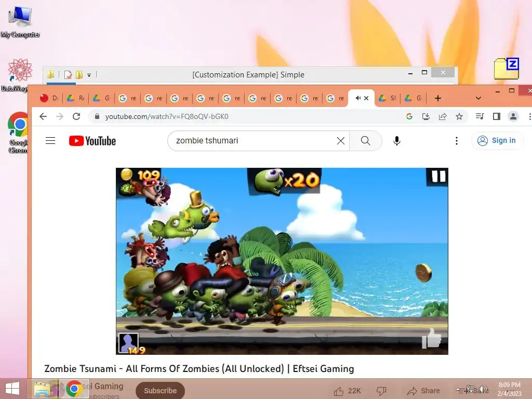The height and width of the screenshot is (399, 532).
Task: Start voice search with the microphone
Action: 396,140
